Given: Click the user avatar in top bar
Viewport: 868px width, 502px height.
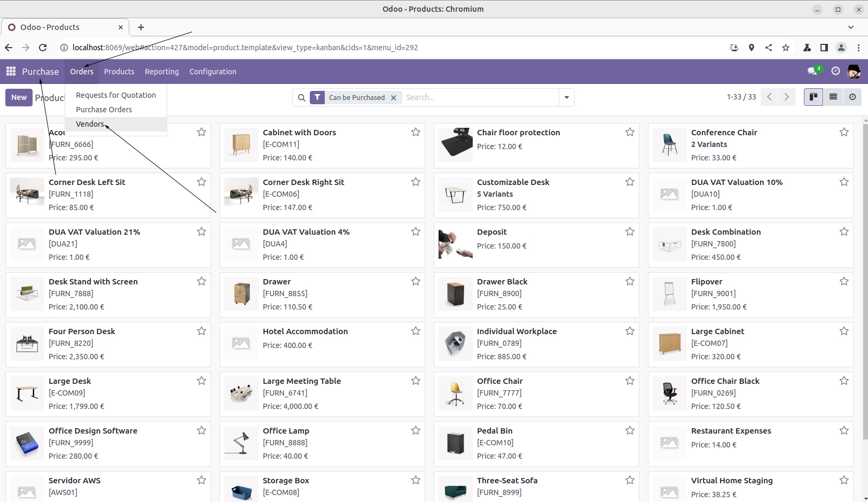Looking at the screenshot, I should tap(854, 71).
